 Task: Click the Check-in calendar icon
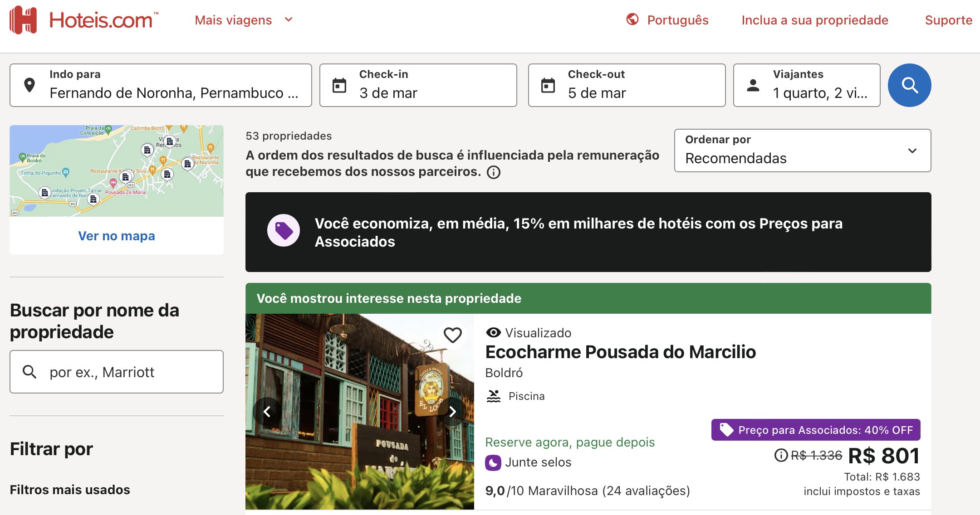339,85
